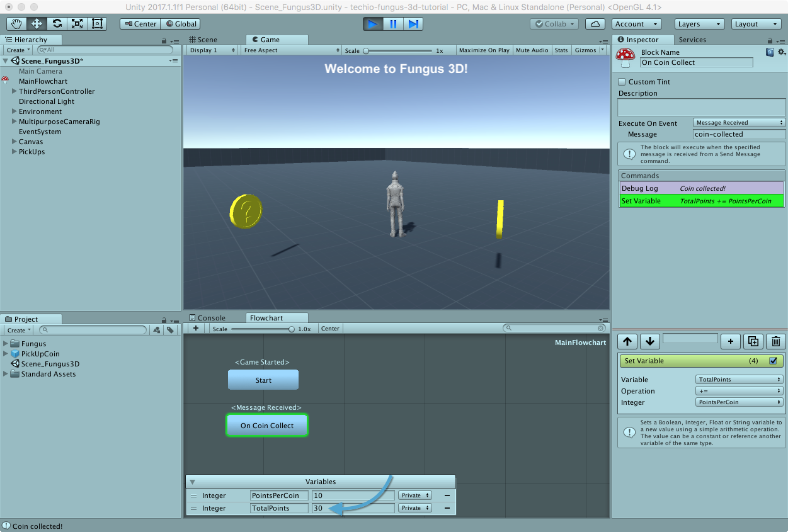788x532 pixels.
Task: Lock the Hierarchy panel
Action: tap(164, 40)
